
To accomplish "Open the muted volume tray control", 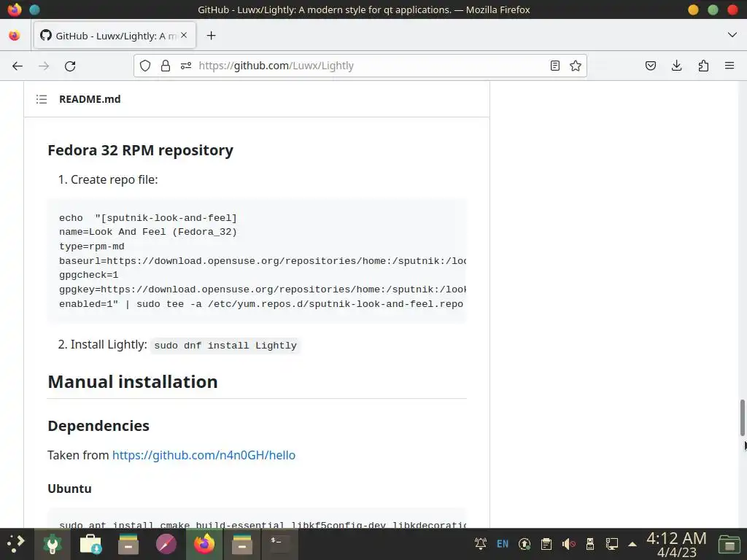I will (568, 544).
